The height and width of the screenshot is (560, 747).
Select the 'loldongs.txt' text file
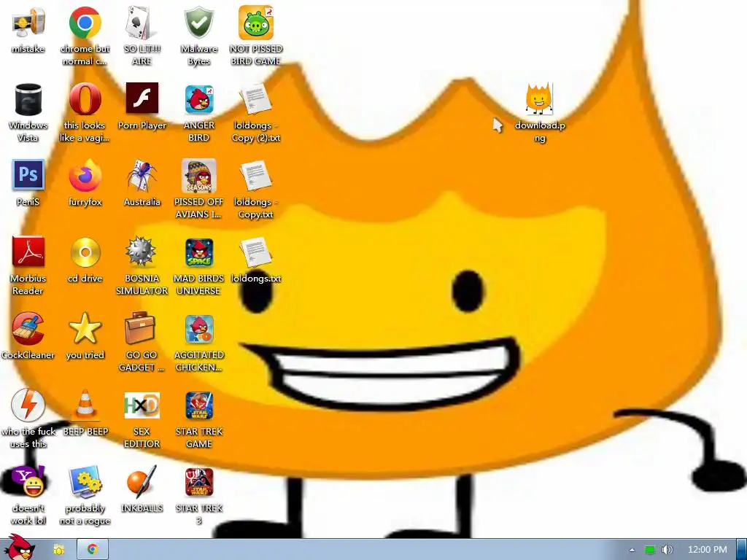tap(256, 252)
